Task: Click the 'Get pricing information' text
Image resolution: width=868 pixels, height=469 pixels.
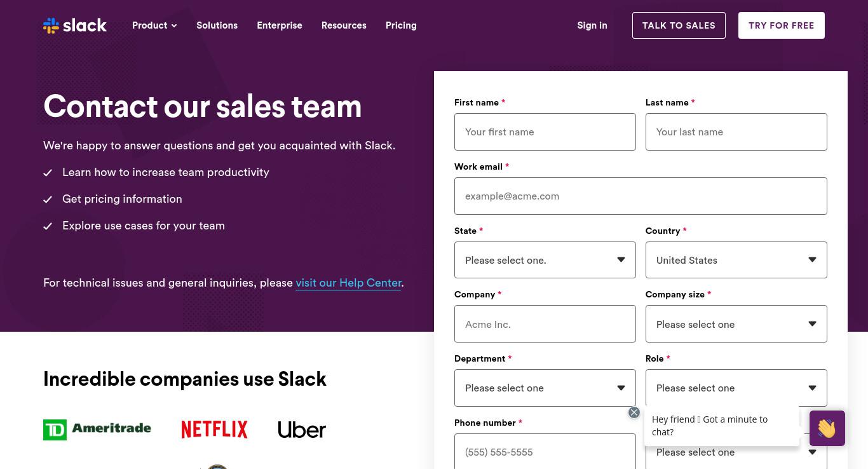Action: pos(122,199)
